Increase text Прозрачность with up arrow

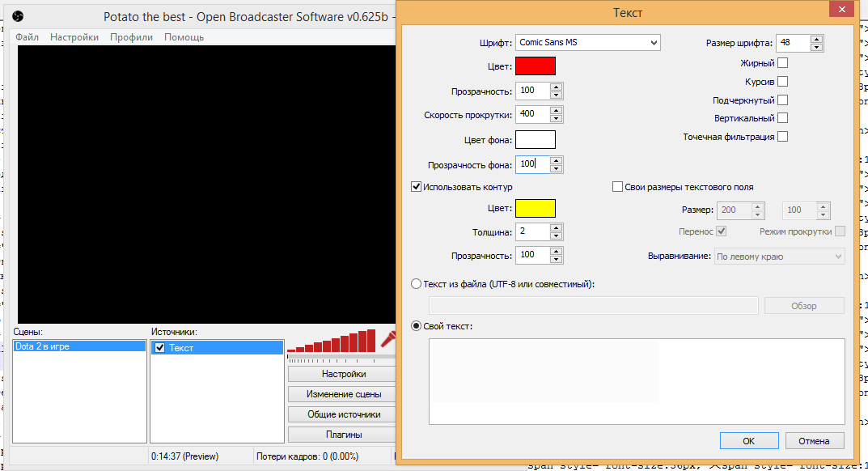point(557,87)
